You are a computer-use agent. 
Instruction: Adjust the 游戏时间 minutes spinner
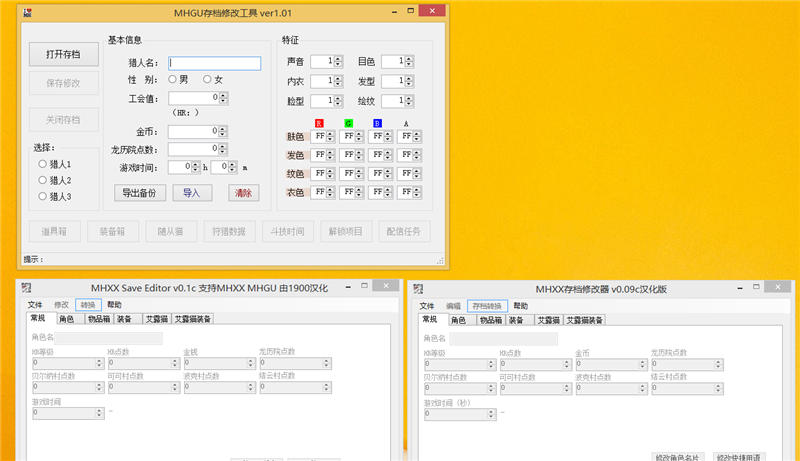pyautogui.click(x=233, y=167)
